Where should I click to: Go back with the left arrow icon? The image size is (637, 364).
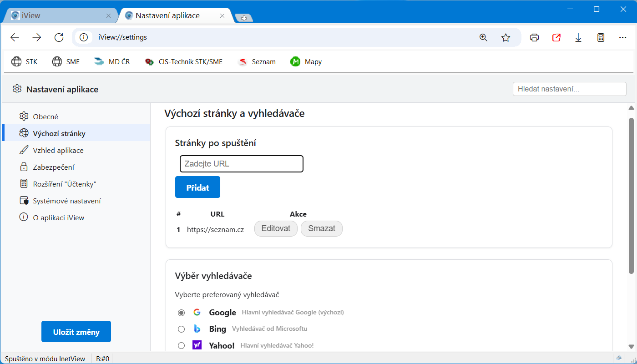[15, 38]
